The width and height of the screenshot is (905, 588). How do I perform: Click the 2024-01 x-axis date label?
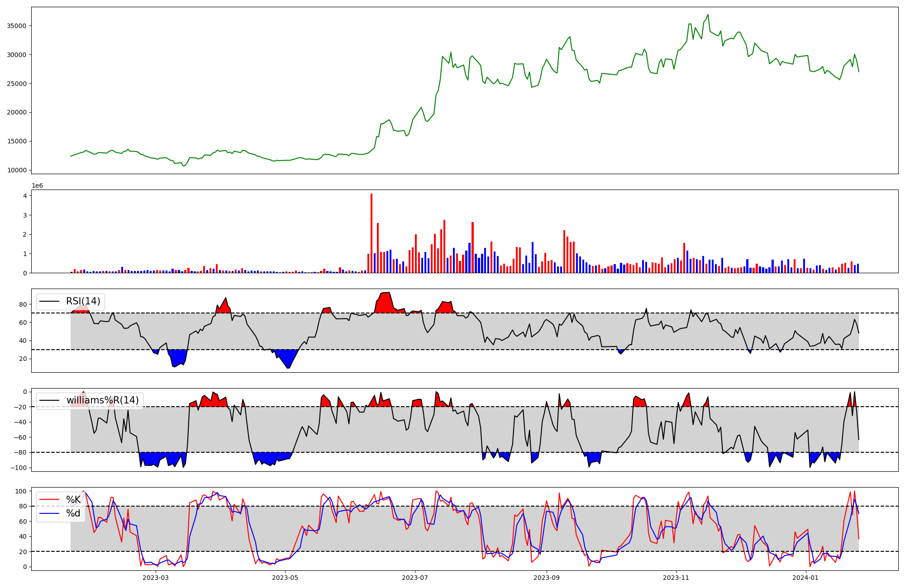click(806, 578)
